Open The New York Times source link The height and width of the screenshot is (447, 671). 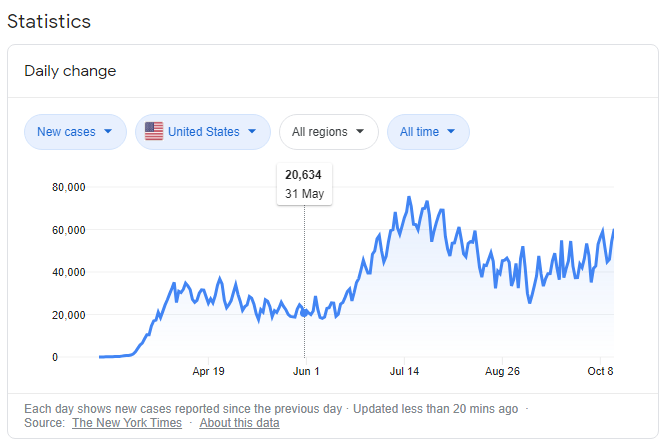[127, 423]
